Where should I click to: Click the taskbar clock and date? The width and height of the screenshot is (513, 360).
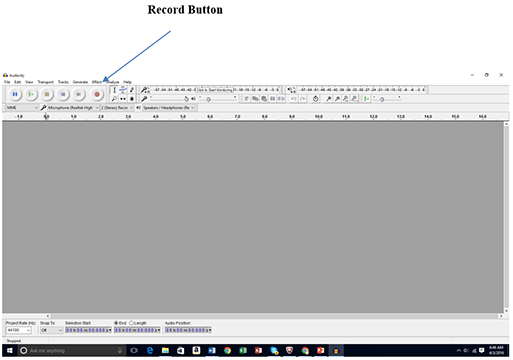click(x=496, y=350)
